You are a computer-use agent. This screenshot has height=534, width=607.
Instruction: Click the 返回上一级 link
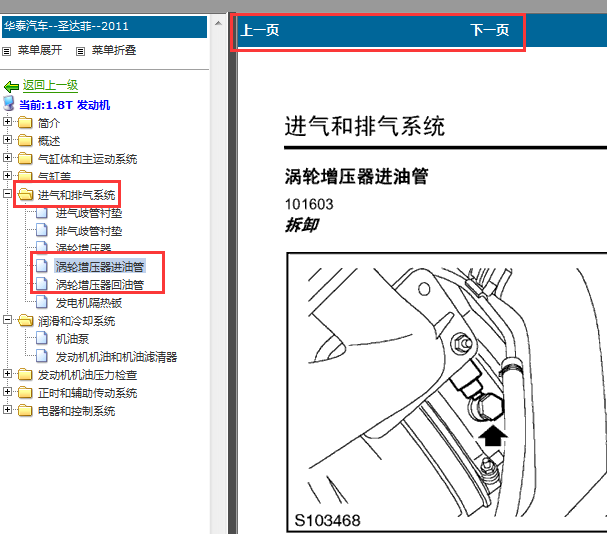[x=50, y=85]
